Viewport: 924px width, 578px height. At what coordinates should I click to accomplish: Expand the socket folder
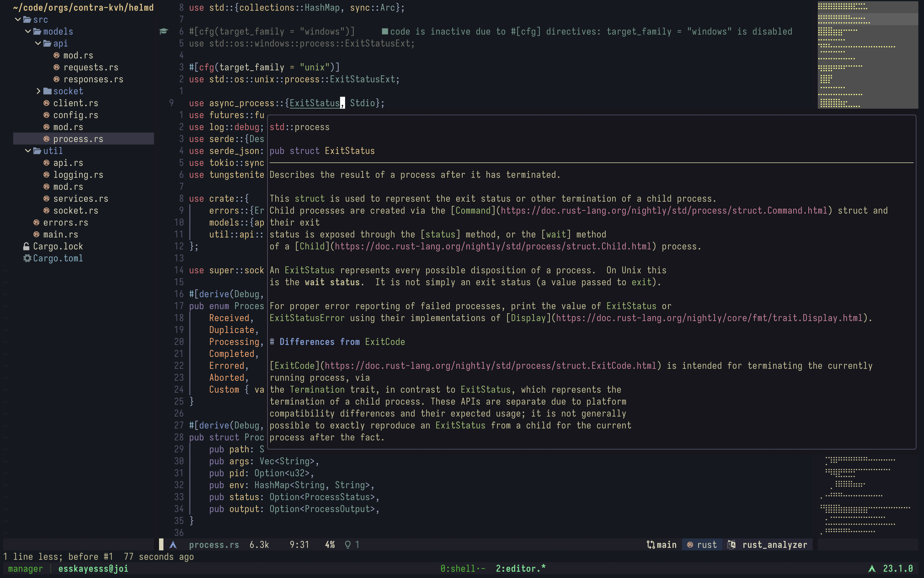38,91
